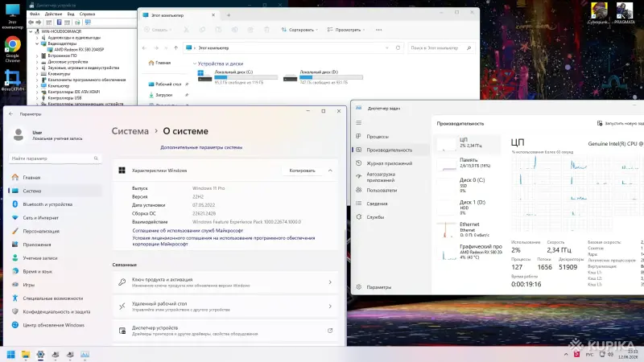This screenshot has height=362, width=644.
Task: Open Ключ продукта и активация item
Action: [x=225, y=282]
